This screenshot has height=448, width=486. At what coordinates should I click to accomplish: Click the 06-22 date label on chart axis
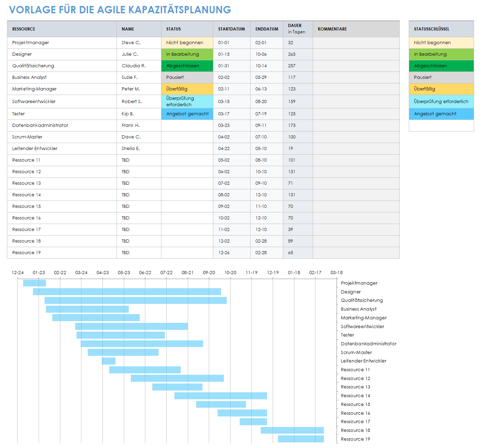point(145,273)
